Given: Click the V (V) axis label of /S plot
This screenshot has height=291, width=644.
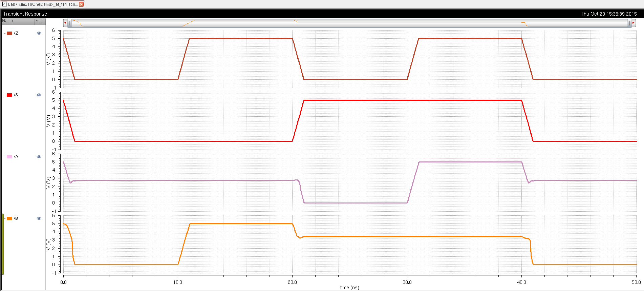Looking at the screenshot, I should click(48, 121).
